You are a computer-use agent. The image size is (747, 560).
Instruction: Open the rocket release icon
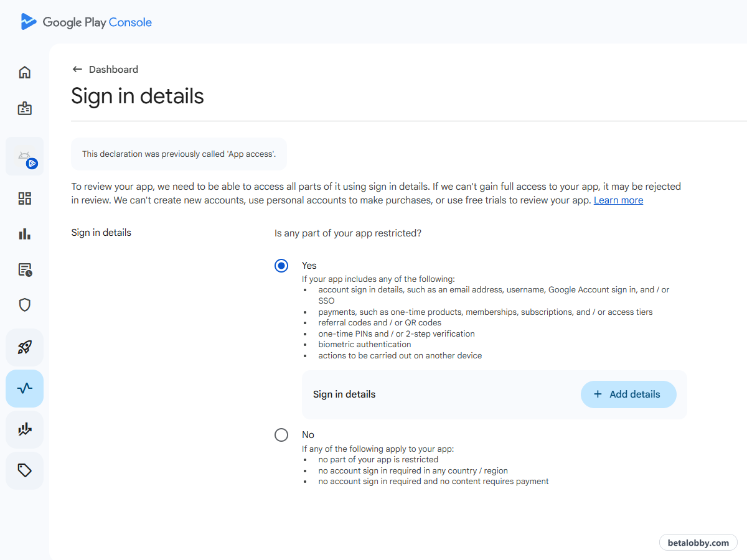click(25, 347)
